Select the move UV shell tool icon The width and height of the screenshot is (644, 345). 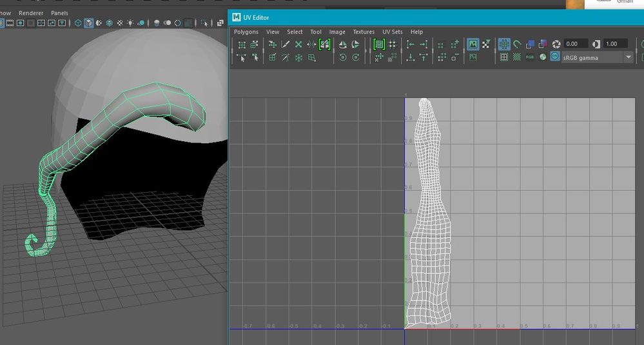click(254, 44)
